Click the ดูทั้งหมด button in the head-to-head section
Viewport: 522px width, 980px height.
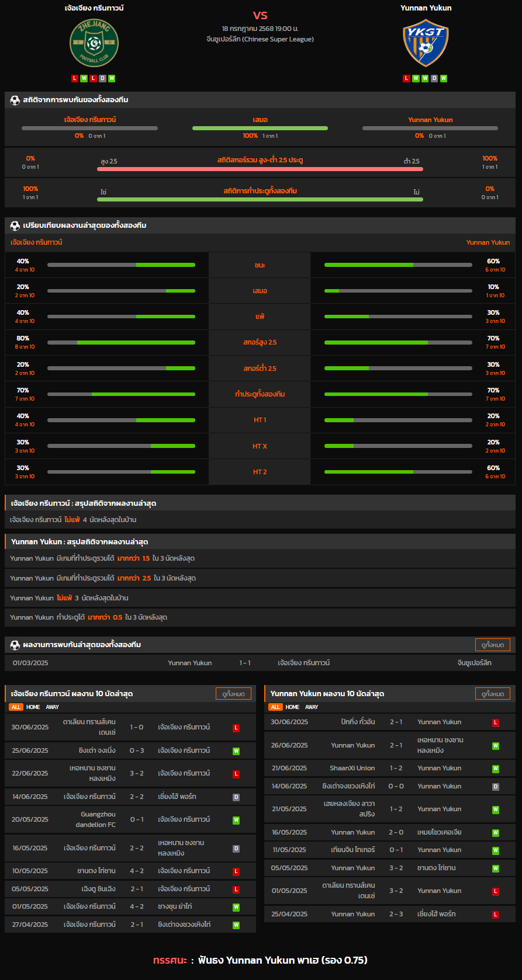tap(493, 645)
